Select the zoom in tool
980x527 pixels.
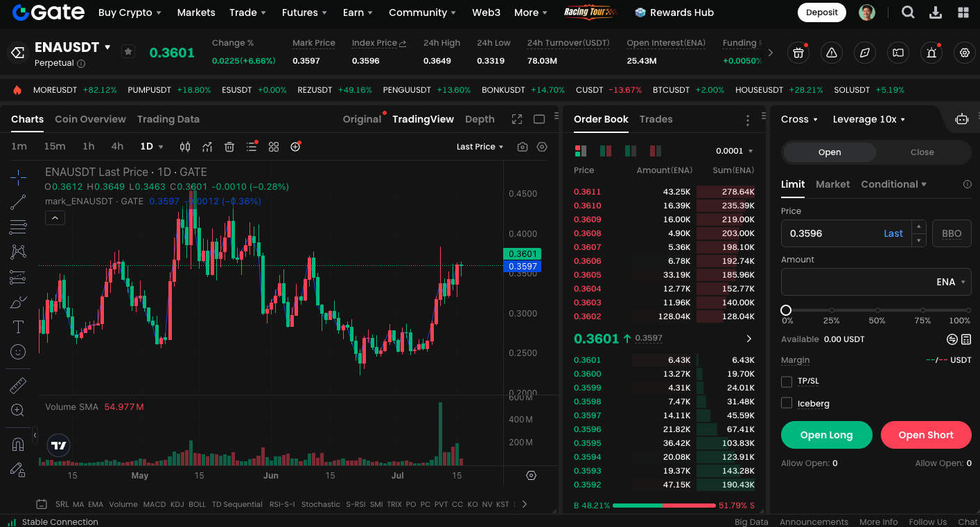click(x=19, y=411)
